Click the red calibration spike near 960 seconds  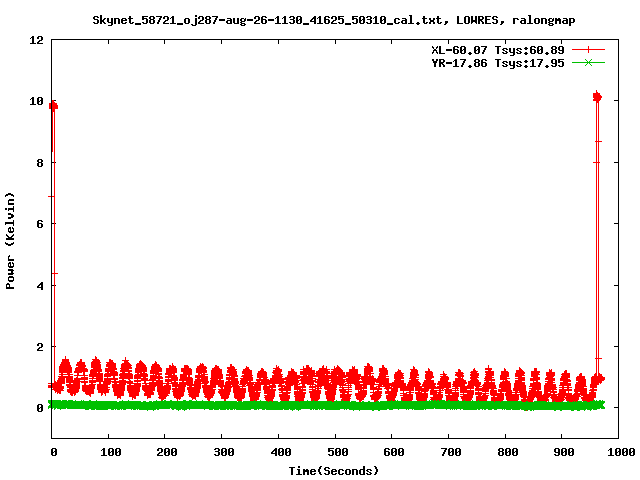click(597, 237)
